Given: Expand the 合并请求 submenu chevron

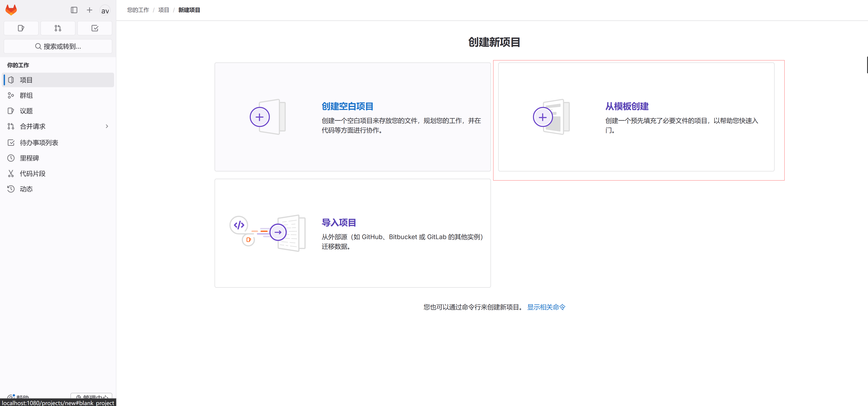Looking at the screenshot, I should click(x=107, y=126).
